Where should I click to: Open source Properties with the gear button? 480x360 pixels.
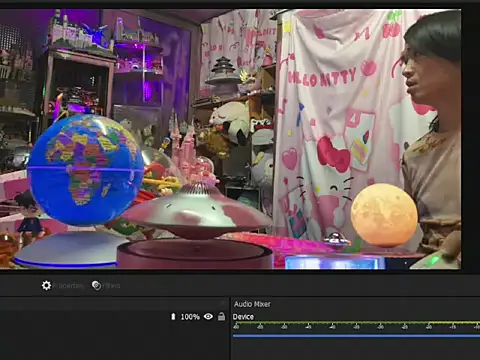click(x=62, y=286)
